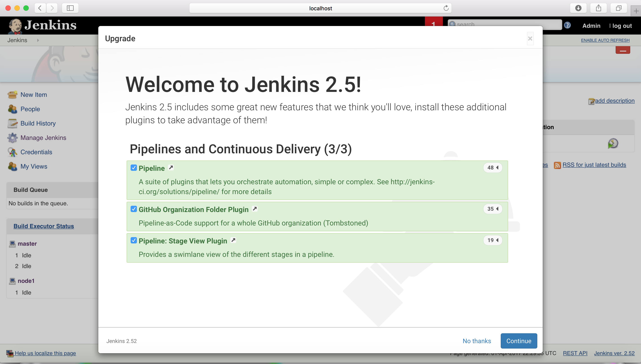This screenshot has height=364, width=641.
Task: Open New Item in sidebar
Action: tap(33, 95)
